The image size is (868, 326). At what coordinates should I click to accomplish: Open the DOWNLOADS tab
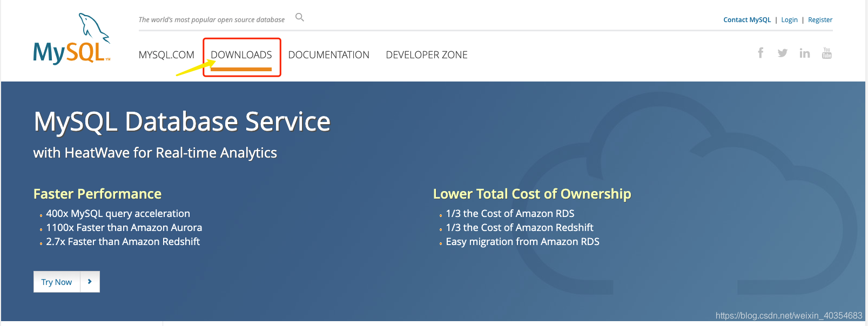pos(241,55)
